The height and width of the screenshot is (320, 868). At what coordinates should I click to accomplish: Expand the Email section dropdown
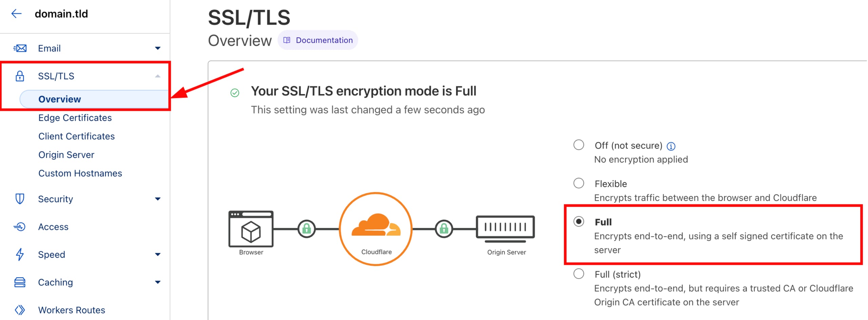tap(158, 48)
